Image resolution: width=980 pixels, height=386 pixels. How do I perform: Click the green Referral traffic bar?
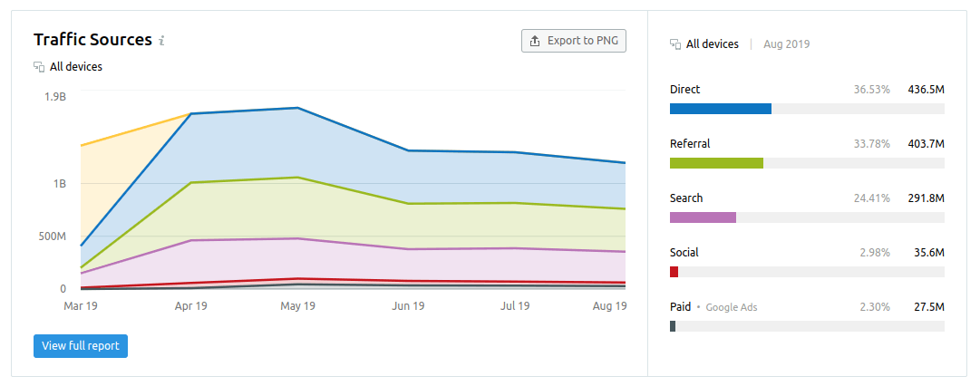point(716,163)
